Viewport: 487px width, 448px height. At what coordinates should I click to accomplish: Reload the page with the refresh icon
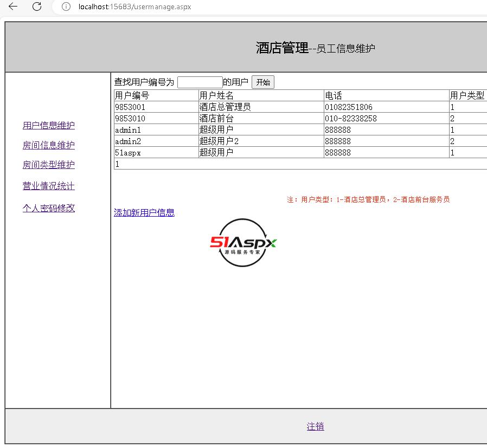click(37, 7)
